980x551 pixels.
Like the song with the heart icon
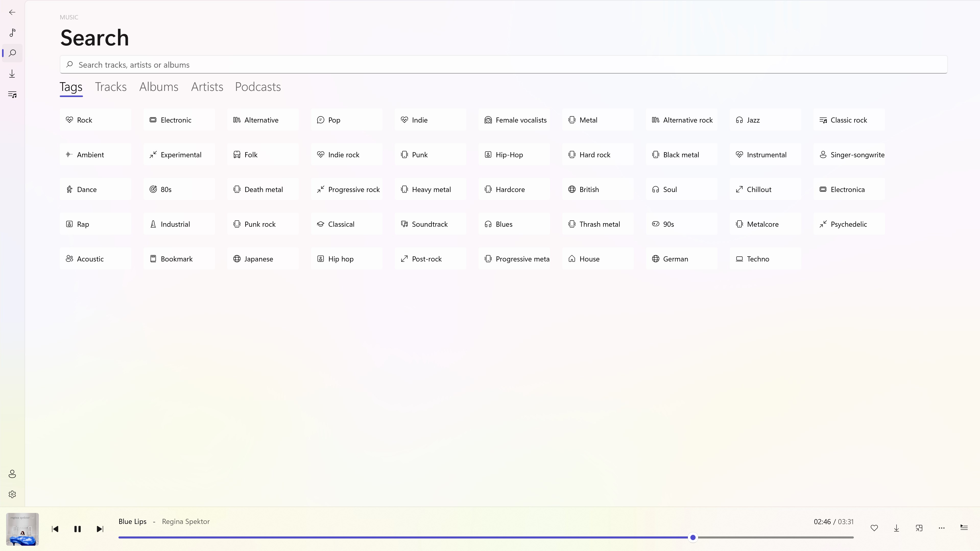[x=874, y=528]
